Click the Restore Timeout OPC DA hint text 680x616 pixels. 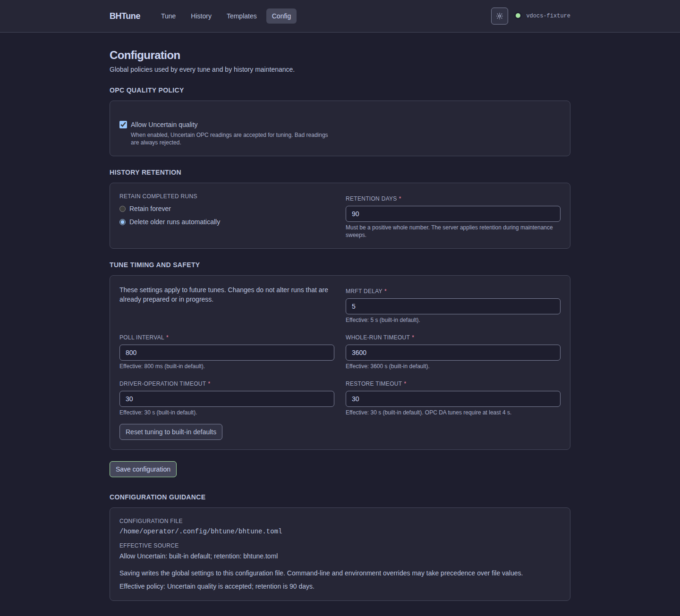(x=428, y=413)
